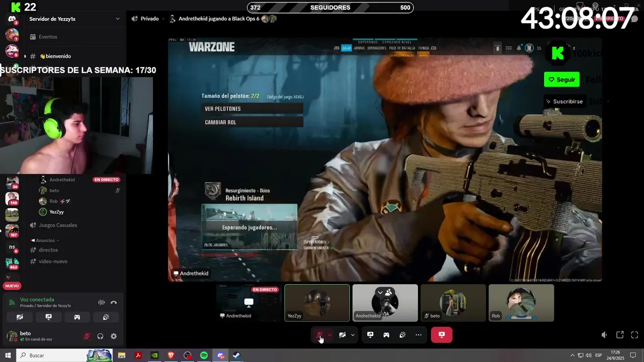Select beto's participant tile

coord(453,303)
